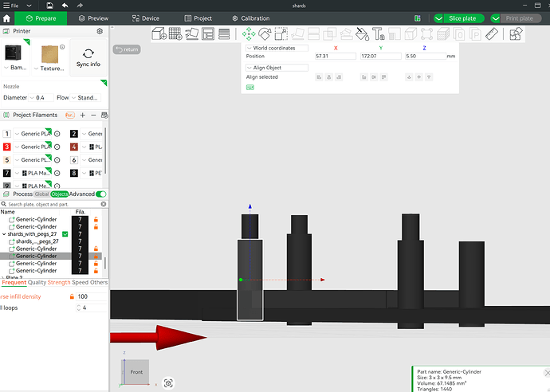Click the green keyboard icon below Align selected
Screen dimensions: 550x392
tap(250, 88)
